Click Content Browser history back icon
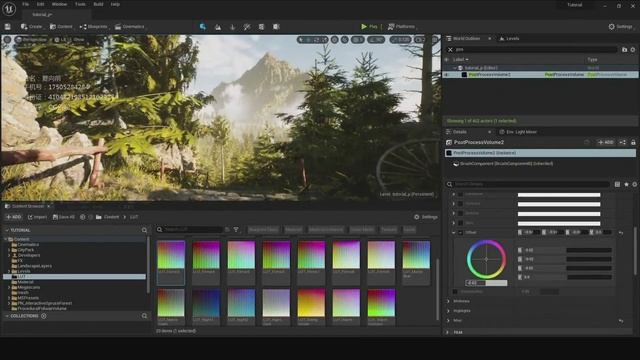 83,217
